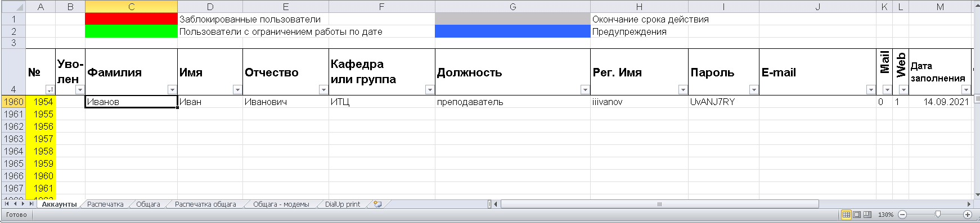The height and width of the screenshot is (223, 980).
Task: Open the Распечатка общага sheet tab
Action: [x=205, y=204]
